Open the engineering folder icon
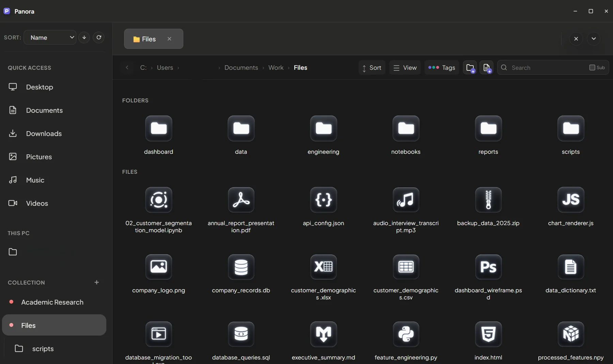Image resolution: width=613 pixels, height=364 pixels. 324,129
